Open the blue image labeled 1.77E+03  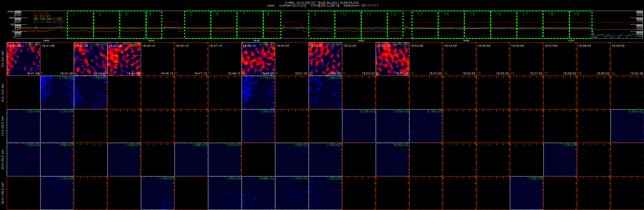(57, 92)
